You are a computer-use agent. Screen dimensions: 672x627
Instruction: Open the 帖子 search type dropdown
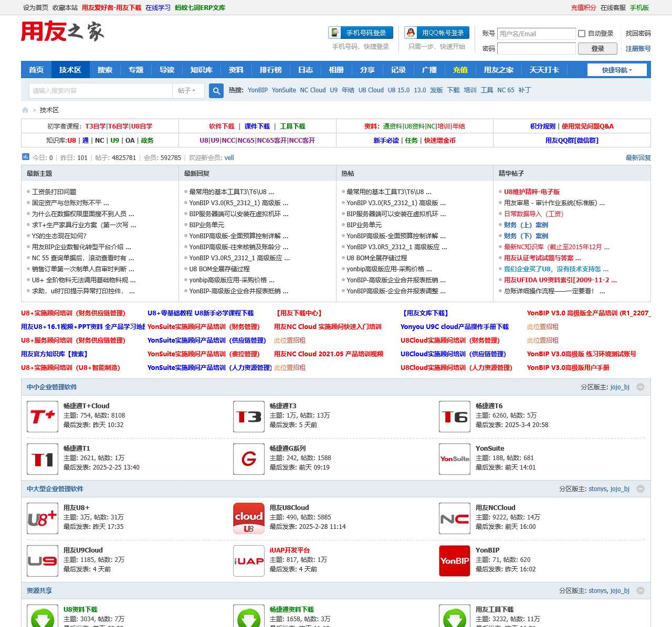click(187, 91)
